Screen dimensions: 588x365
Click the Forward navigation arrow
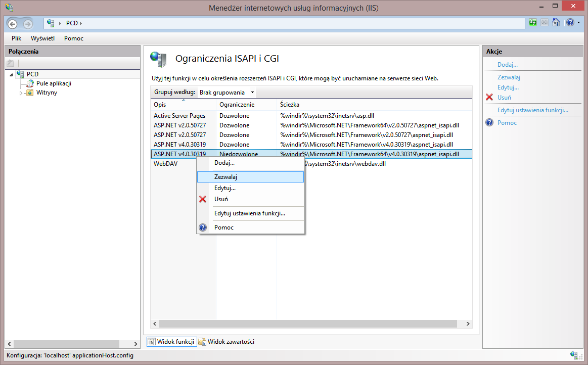click(x=28, y=24)
